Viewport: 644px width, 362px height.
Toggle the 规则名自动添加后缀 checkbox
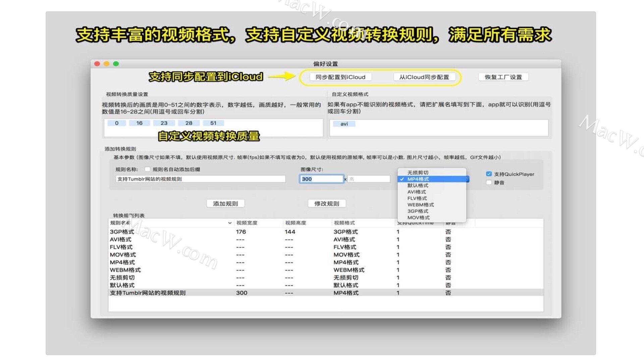[147, 169]
